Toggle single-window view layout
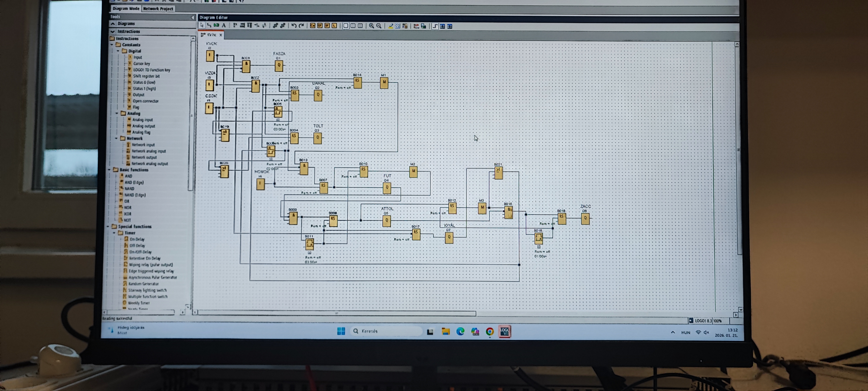Viewport: 868px width, 391px height. 346,26
